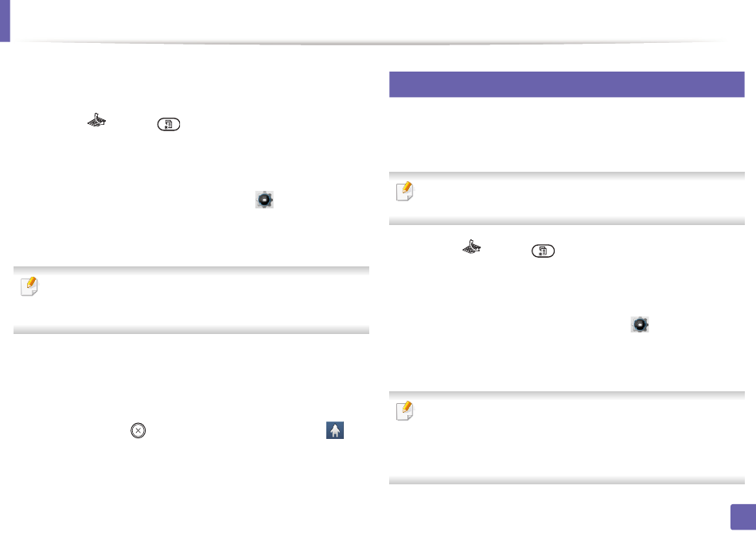Image resolution: width=756 pixels, height=536 pixels.
Task: Click the gray bar above the lowest right note
Action: [x=567, y=394]
